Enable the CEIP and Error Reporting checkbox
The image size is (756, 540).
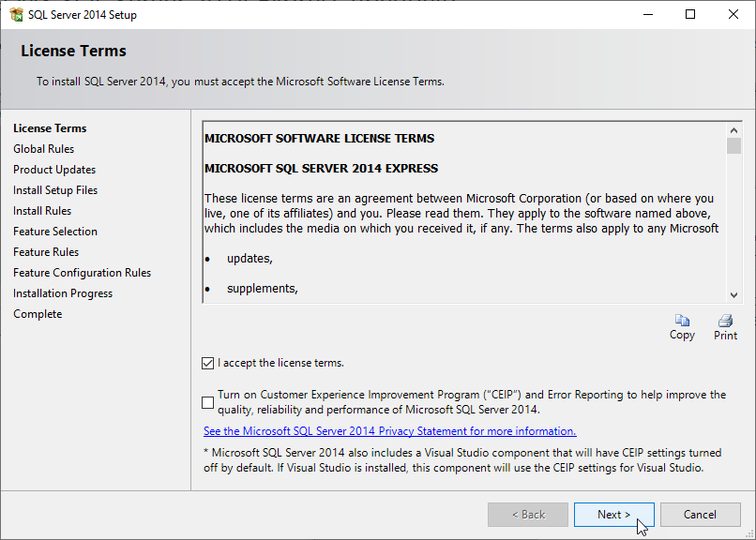pos(207,403)
